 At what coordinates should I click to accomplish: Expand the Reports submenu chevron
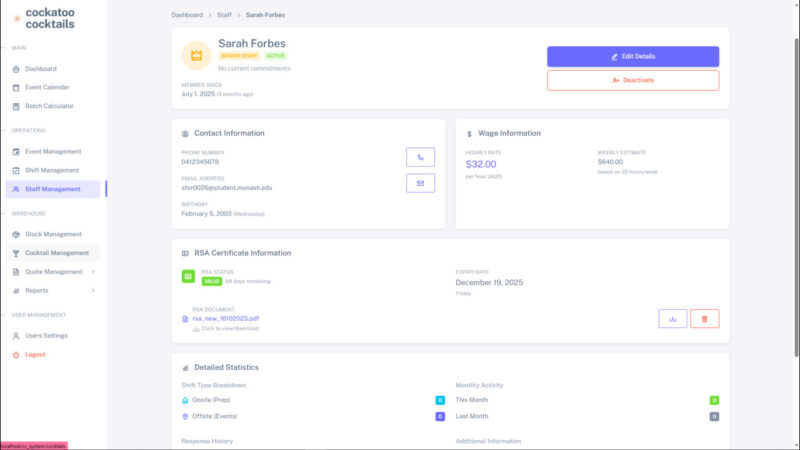(x=93, y=290)
